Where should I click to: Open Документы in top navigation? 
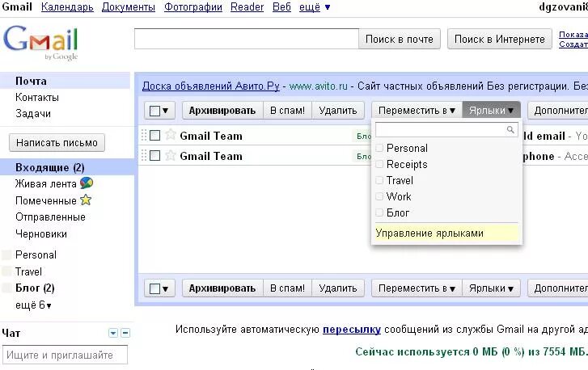point(129,6)
